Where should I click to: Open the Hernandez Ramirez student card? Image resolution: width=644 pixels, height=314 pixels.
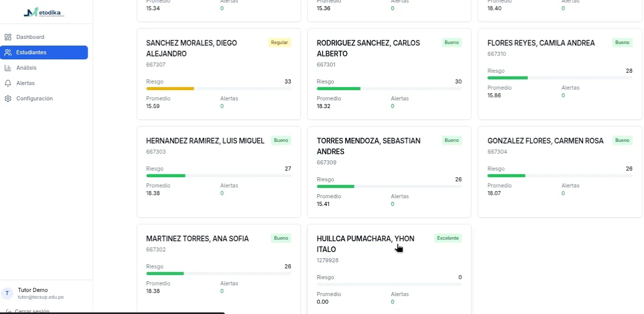click(218, 172)
